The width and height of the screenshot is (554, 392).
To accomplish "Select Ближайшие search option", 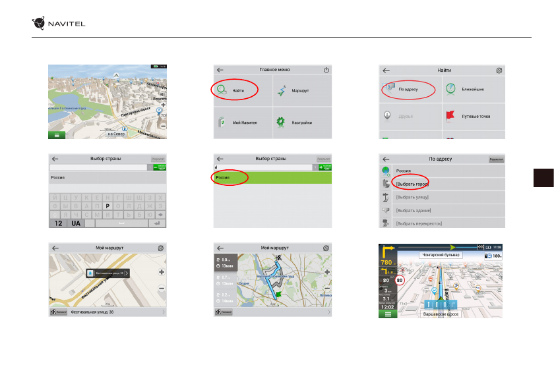I will point(474,89).
